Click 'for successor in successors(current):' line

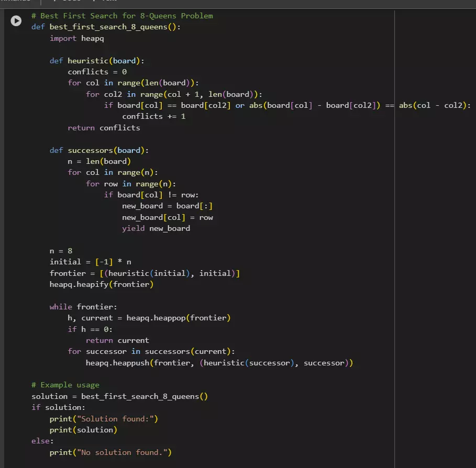point(151,351)
